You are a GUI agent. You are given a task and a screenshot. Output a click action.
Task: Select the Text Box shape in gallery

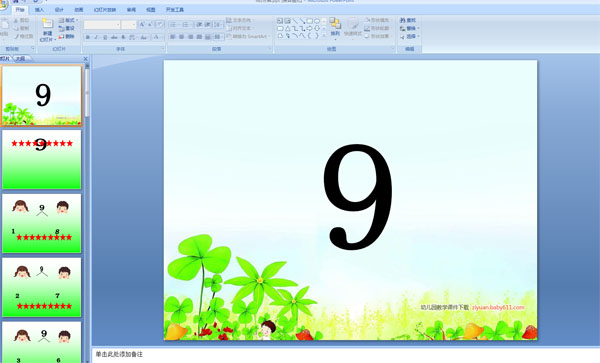pyautogui.click(x=280, y=21)
